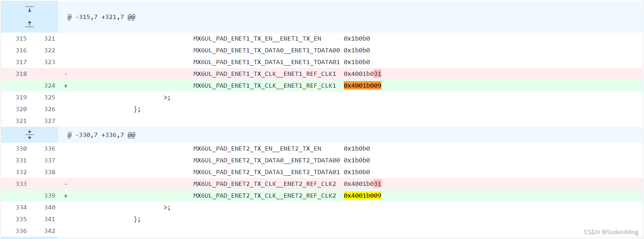Select new line number 327

(50, 121)
